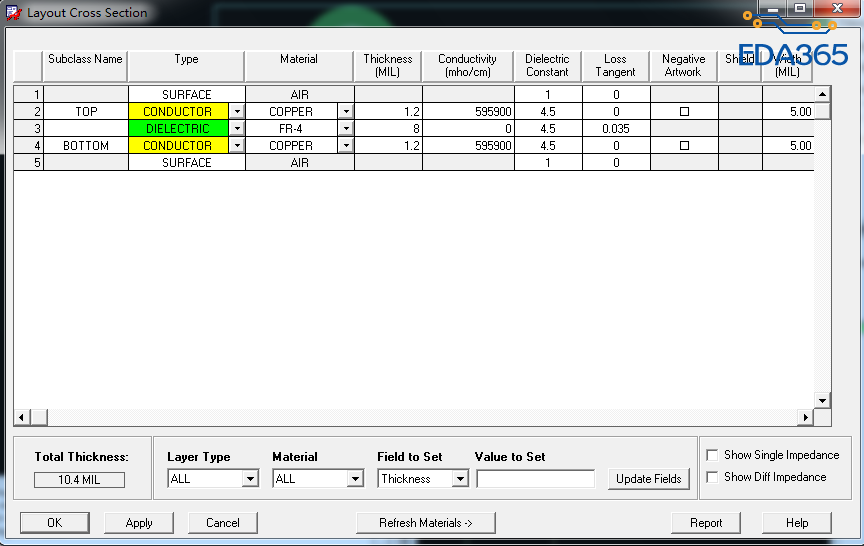Click the Value to Set input field
Screen dimensions: 864x546
(x=536, y=479)
